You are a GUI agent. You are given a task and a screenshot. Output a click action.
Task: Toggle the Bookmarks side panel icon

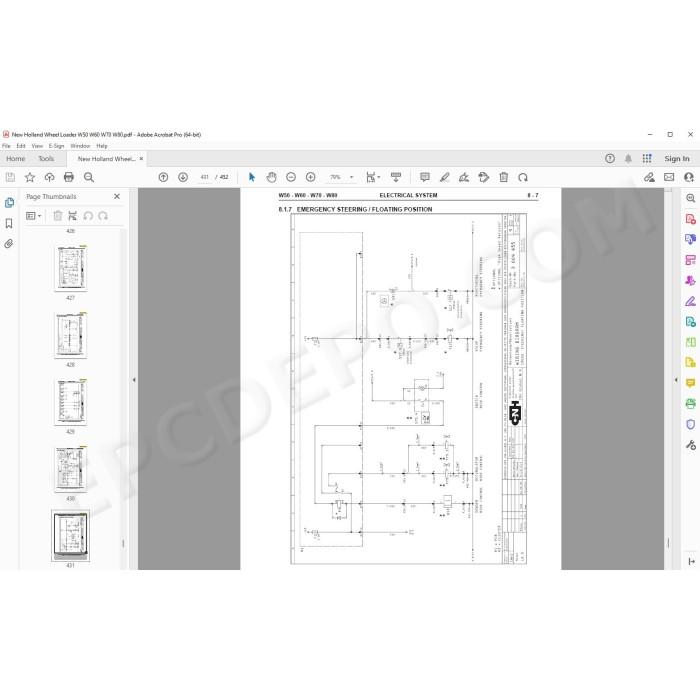9,223
